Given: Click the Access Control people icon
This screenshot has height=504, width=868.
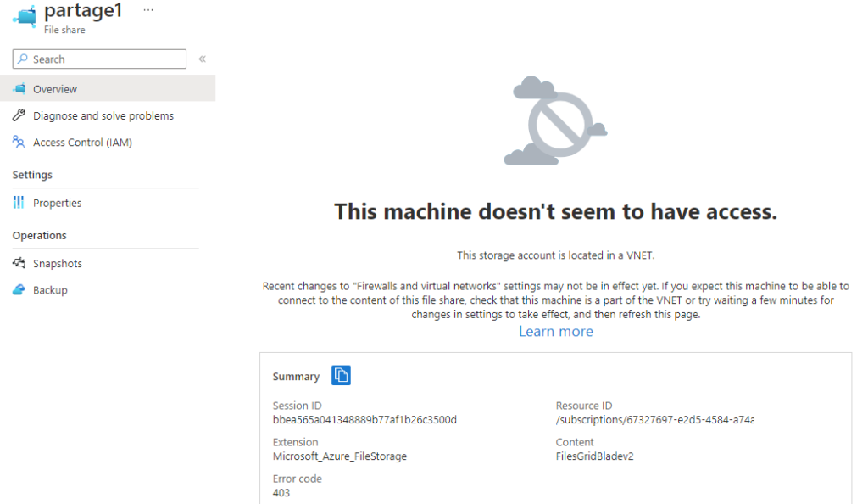Looking at the screenshot, I should [x=19, y=142].
